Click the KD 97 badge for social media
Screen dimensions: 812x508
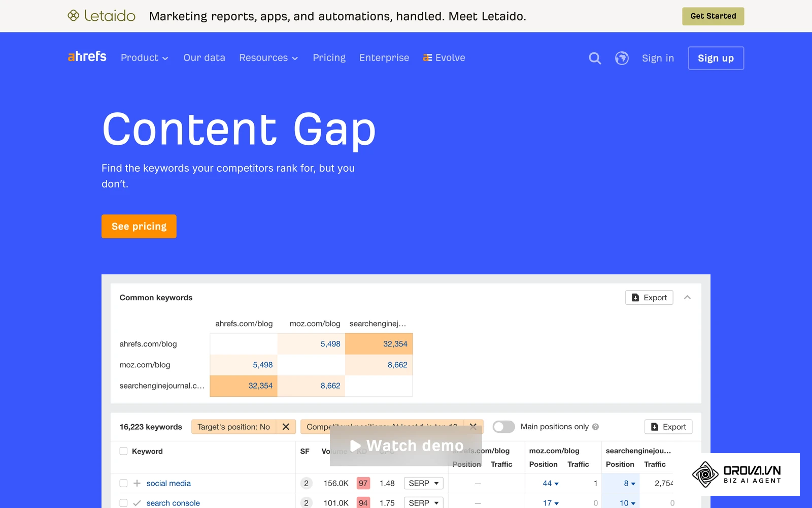(x=363, y=483)
